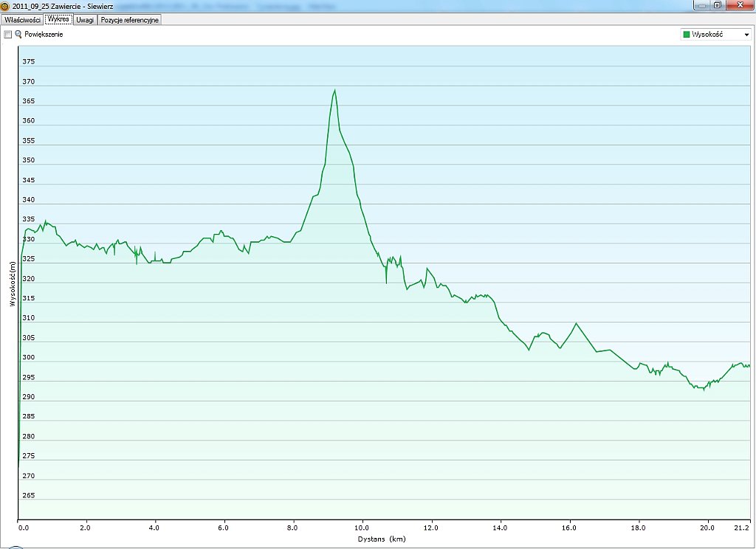This screenshot has height=549, width=756.
Task: Click the Dystans (km) axis title
Action: click(382, 539)
